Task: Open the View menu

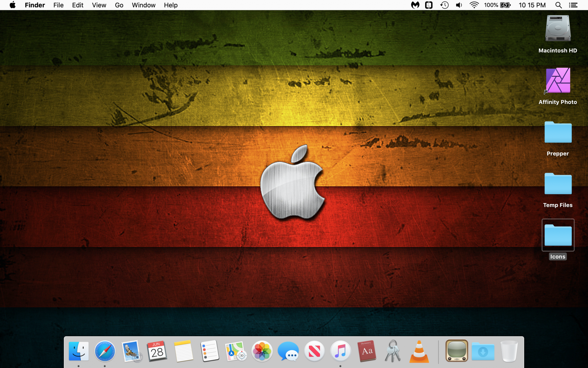Action: pos(99,5)
